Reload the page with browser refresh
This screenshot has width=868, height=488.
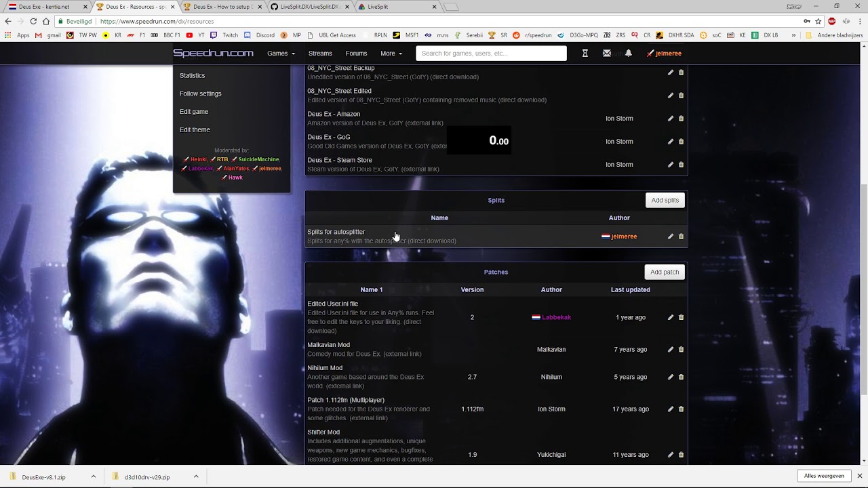[x=33, y=21]
